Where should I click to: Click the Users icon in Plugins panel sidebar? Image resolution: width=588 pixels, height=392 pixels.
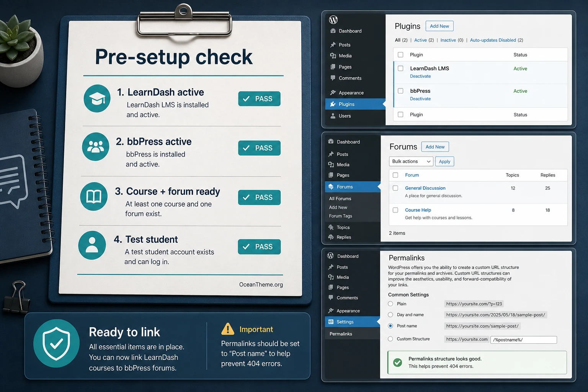[x=333, y=116]
